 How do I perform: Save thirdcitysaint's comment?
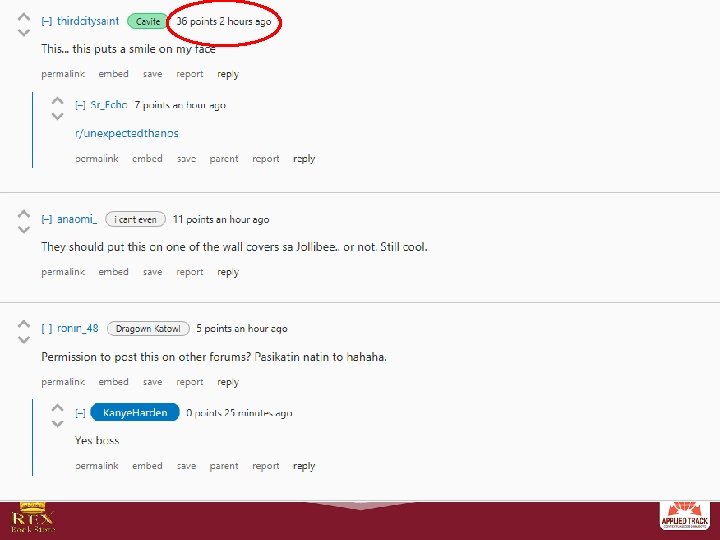click(x=152, y=74)
